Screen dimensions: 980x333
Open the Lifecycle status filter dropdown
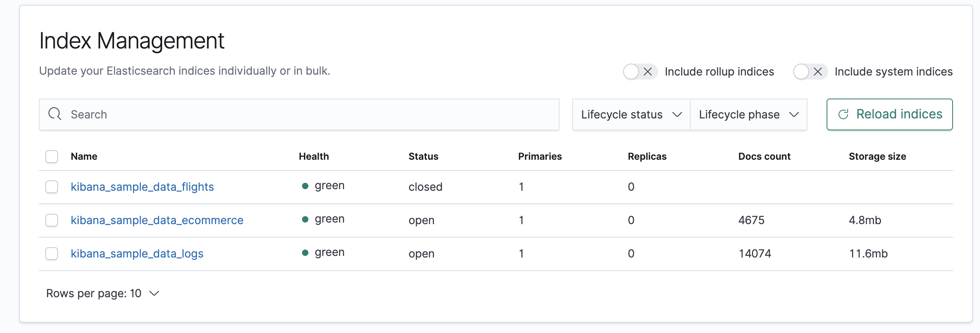click(631, 114)
